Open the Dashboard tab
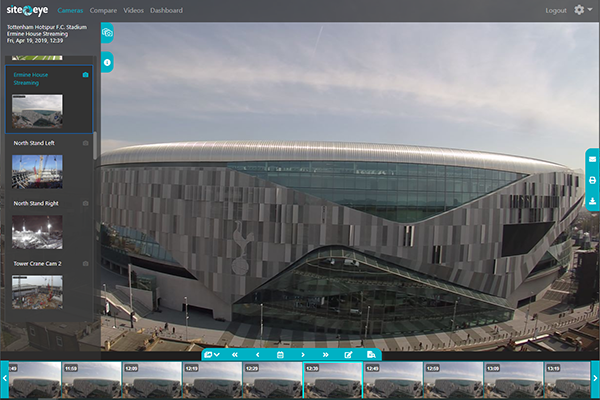The height and width of the screenshot is (400, 600). 166,10
